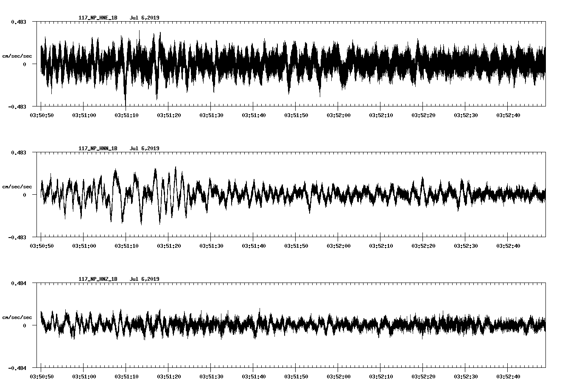The width and height of the screenshot is (576, 392).
Task: Click the 03:52:40 time label under HNN plot
Action: 508,246
